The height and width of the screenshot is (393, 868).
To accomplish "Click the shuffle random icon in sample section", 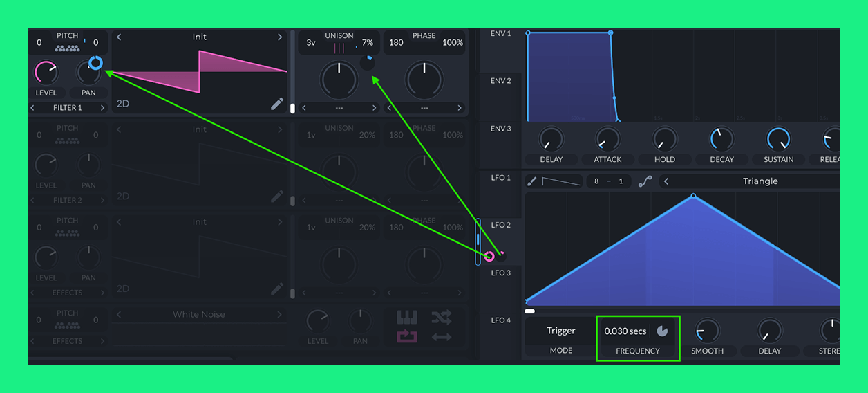I will coord(442,318).
